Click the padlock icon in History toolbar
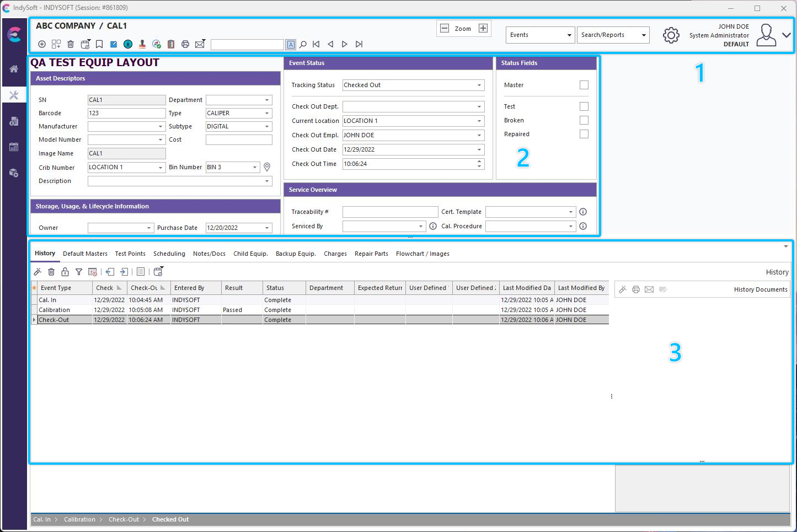The width and height of the screenshot is (797, 532). point(65,272)
